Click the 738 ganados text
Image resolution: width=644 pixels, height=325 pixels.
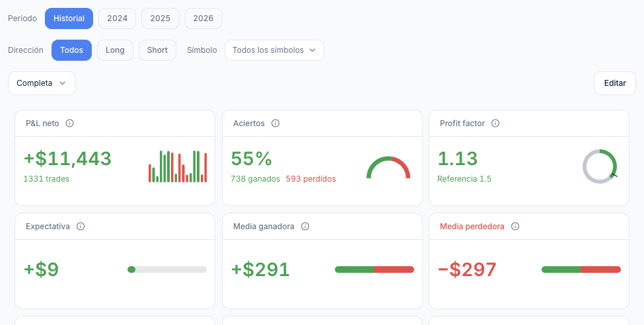[x=256, y=179]
